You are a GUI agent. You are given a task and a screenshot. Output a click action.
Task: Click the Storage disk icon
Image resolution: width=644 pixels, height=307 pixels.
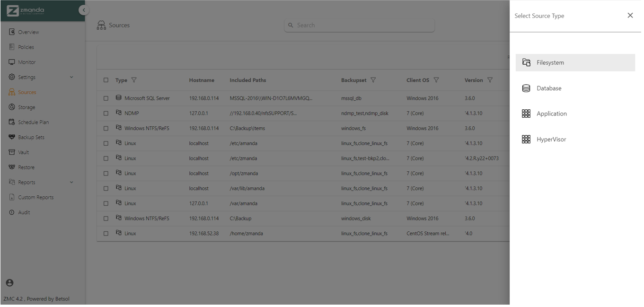12,107
